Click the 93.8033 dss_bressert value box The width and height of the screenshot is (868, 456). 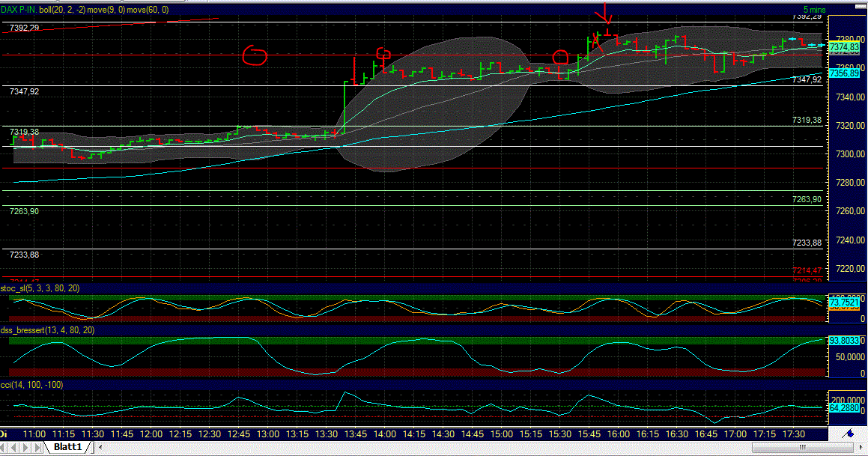pyautogui.click(x=845, y=341)
